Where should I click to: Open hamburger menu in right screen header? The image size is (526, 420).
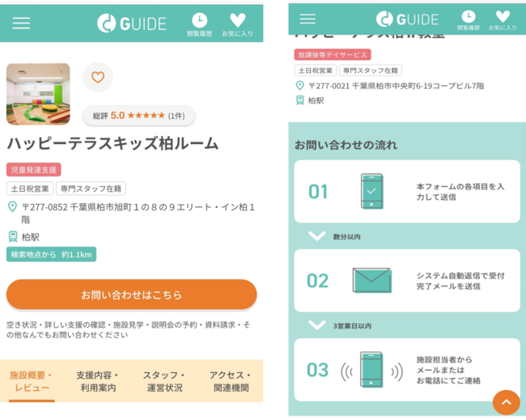(308, 19)
